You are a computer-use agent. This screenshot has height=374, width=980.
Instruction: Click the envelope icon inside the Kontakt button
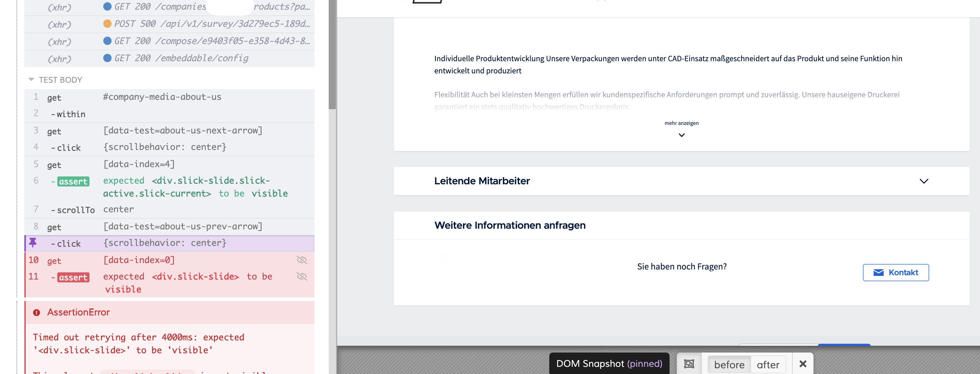click(x=878, y=272)
